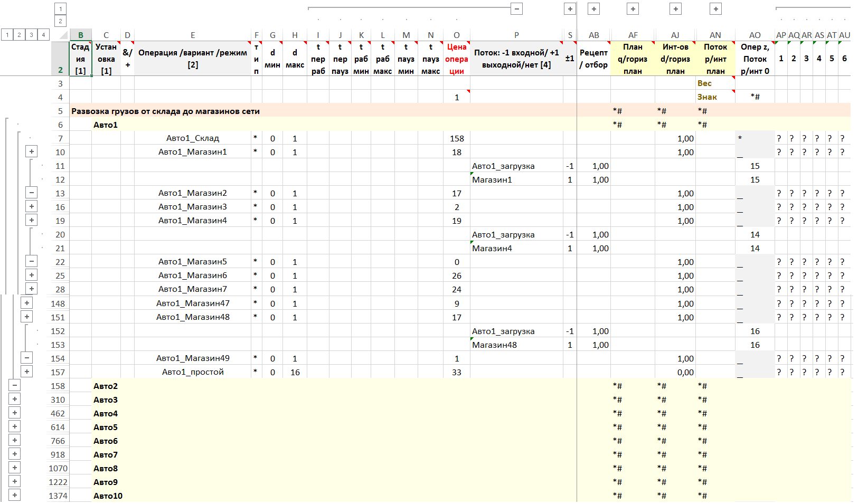
Task: Select the column E header
Action: 193,35
